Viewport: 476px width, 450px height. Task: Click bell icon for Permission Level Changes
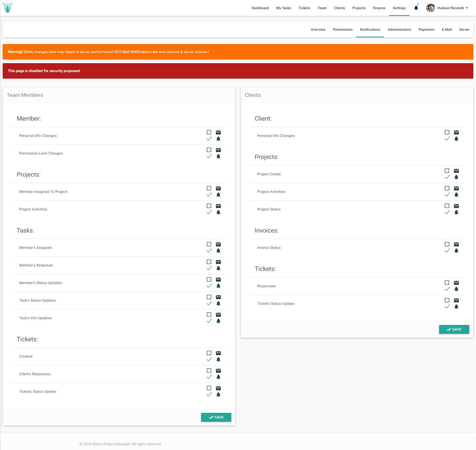tap(218, 156)
